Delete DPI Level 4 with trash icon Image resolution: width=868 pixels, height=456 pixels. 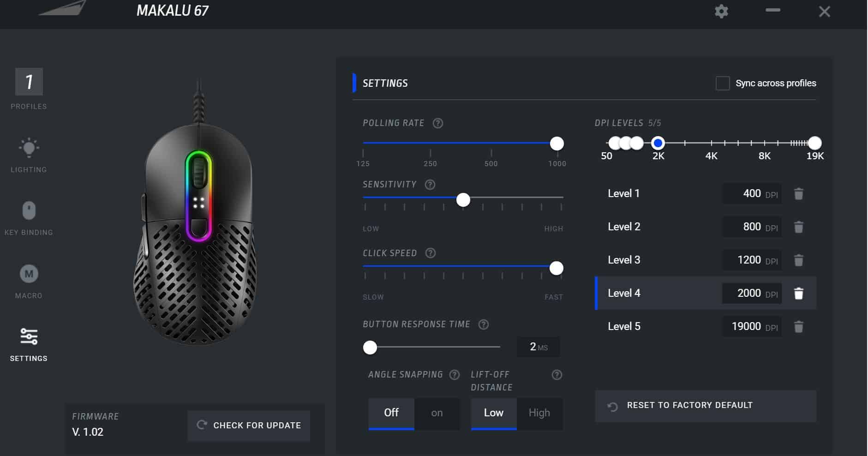point(799,294)
